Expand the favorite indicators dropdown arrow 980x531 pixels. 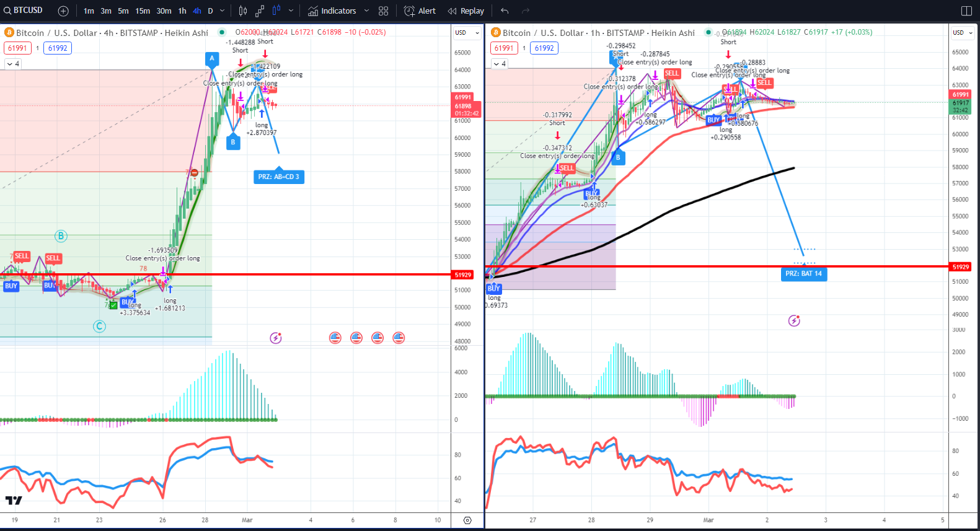click(366, 11)
